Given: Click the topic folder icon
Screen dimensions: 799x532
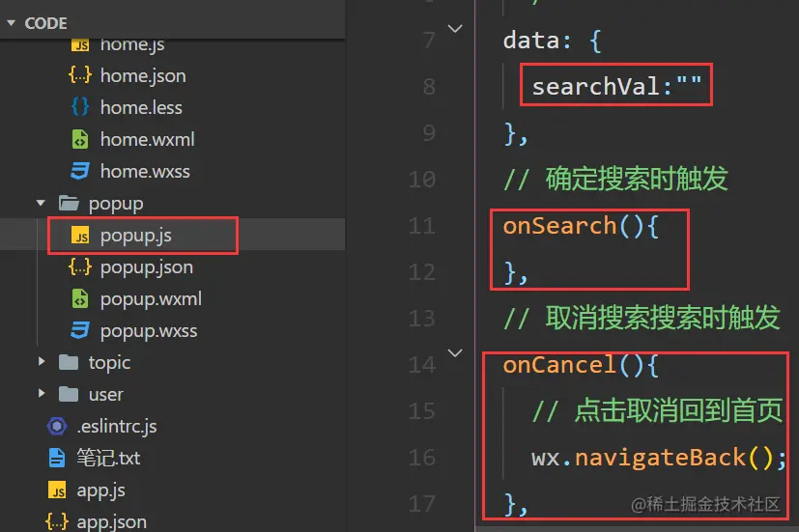Looking at the screenshot, I should click(69, 362).
